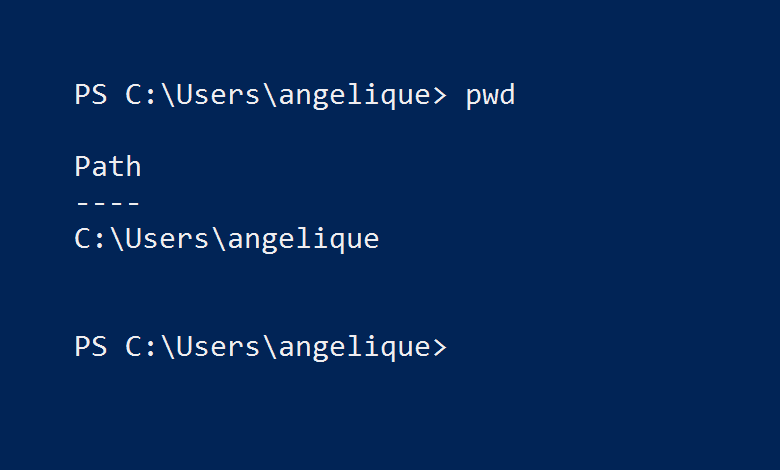Viewport: 780px width, 470px height.
Task: Click "PS" at the start of the pwd line
Action: pos(91,94)
